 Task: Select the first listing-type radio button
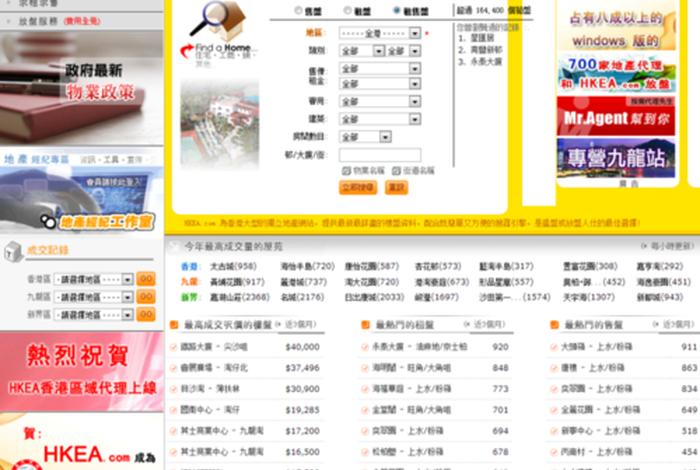tap(298, 10)
